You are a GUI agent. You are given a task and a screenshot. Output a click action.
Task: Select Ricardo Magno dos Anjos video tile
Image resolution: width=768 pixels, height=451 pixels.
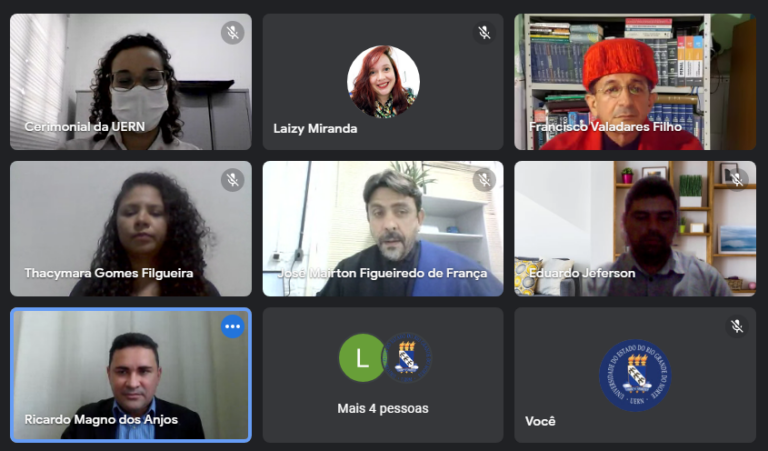tap(131, 375)
